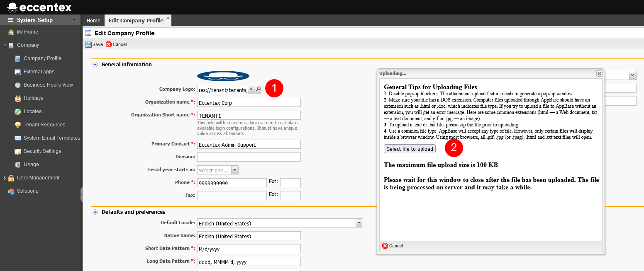
Task: Click the Phone Ext field
Action: [x=290, y=183]
